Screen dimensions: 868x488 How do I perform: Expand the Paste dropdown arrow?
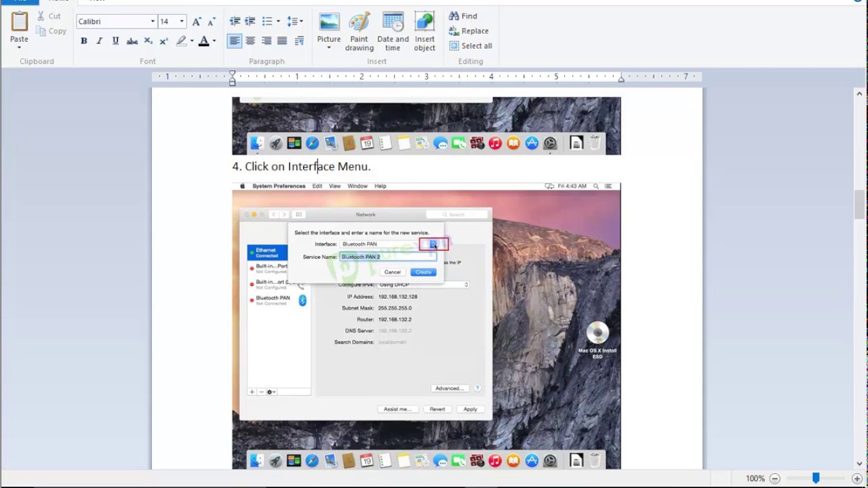[x=19, y=47]
